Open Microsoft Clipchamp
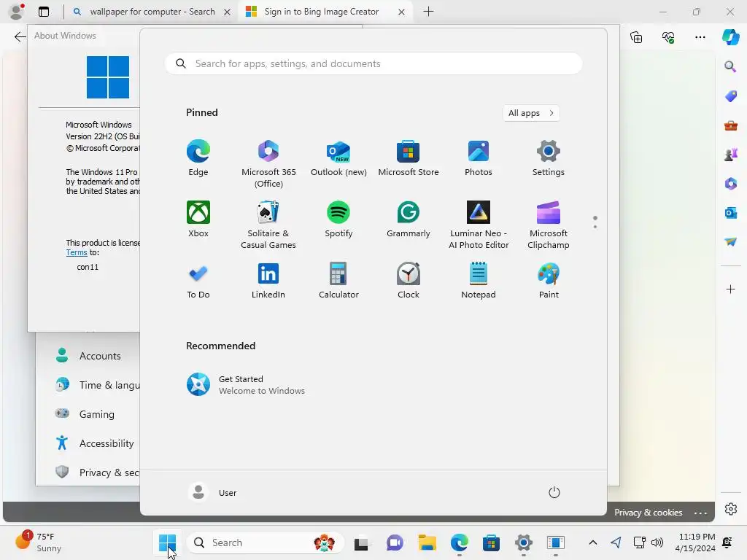 click(x=549, y=225)
